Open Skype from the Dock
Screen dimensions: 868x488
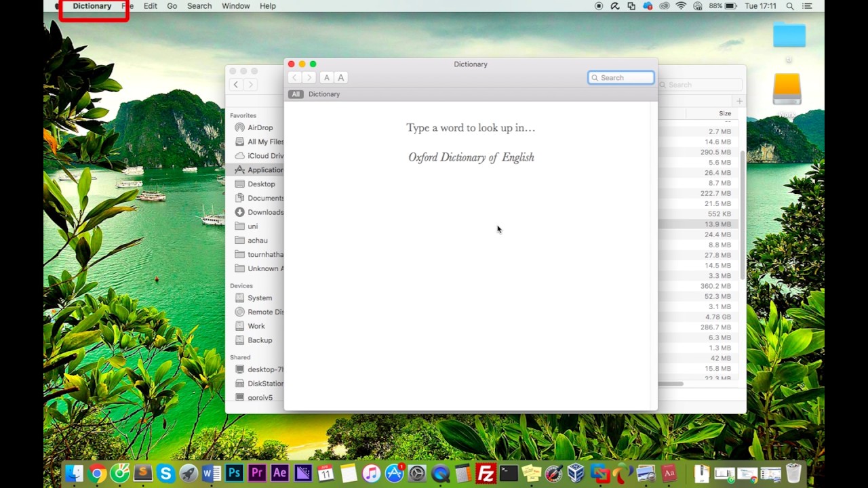[165, 473]
